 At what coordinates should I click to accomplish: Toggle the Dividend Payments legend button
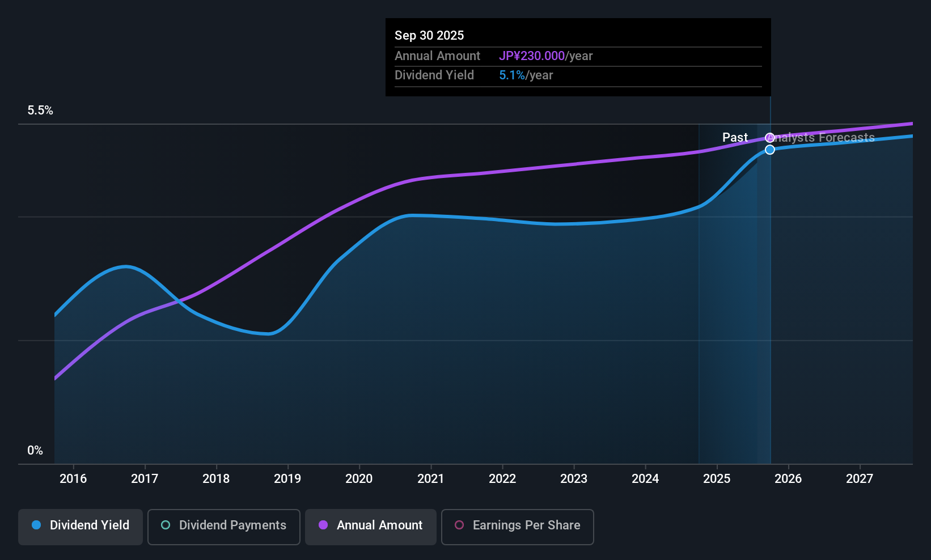click(224, 527)
